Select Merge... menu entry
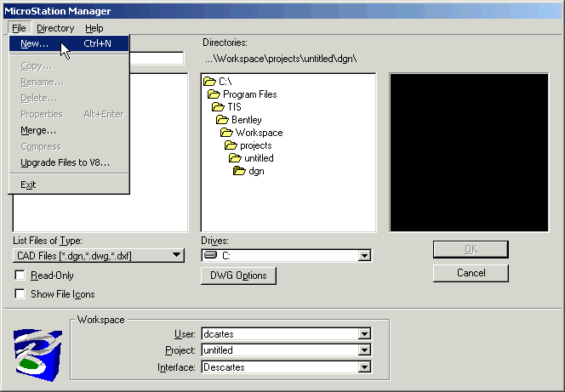 pyautogui.click(x=69, y=130)
